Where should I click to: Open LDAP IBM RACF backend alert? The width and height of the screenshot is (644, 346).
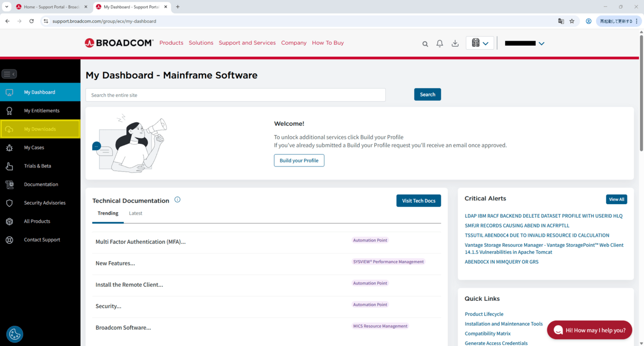point(543,216)
